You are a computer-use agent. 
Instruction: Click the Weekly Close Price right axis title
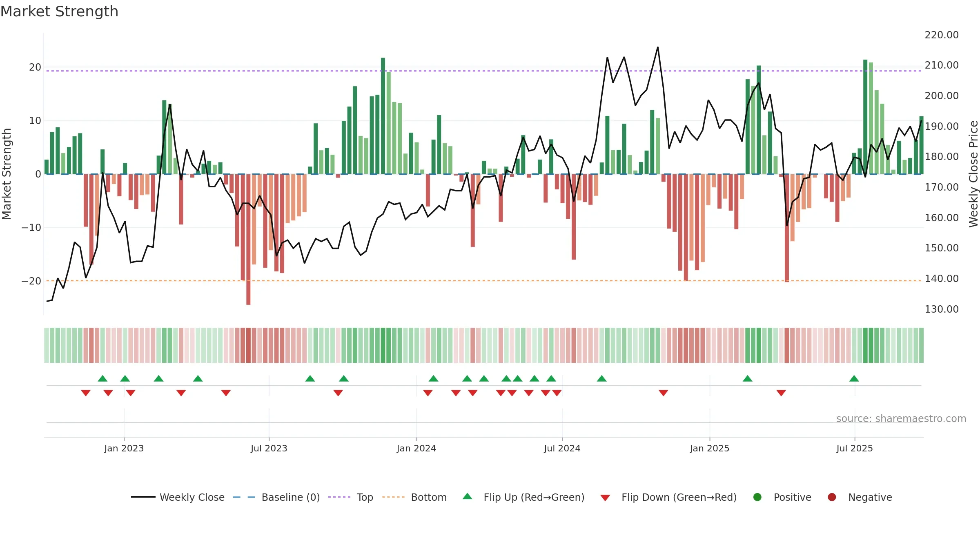pyautogui.click(x=973, y=174)
